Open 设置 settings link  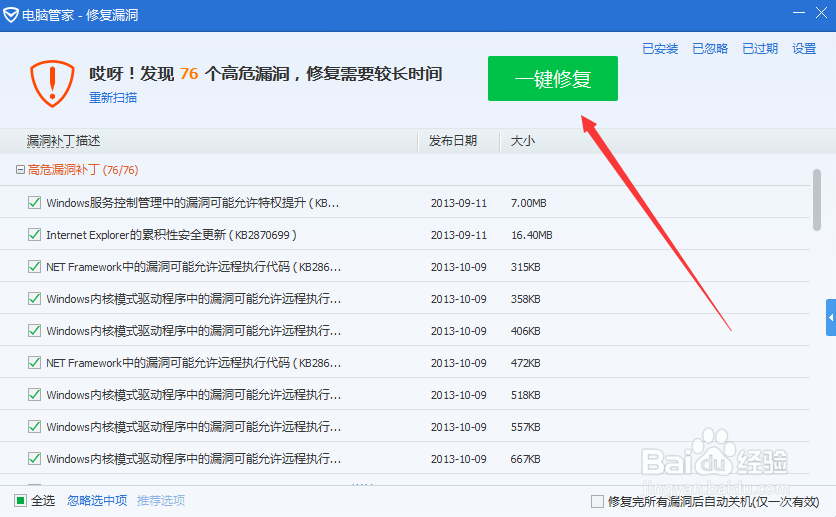pos(804,49)
